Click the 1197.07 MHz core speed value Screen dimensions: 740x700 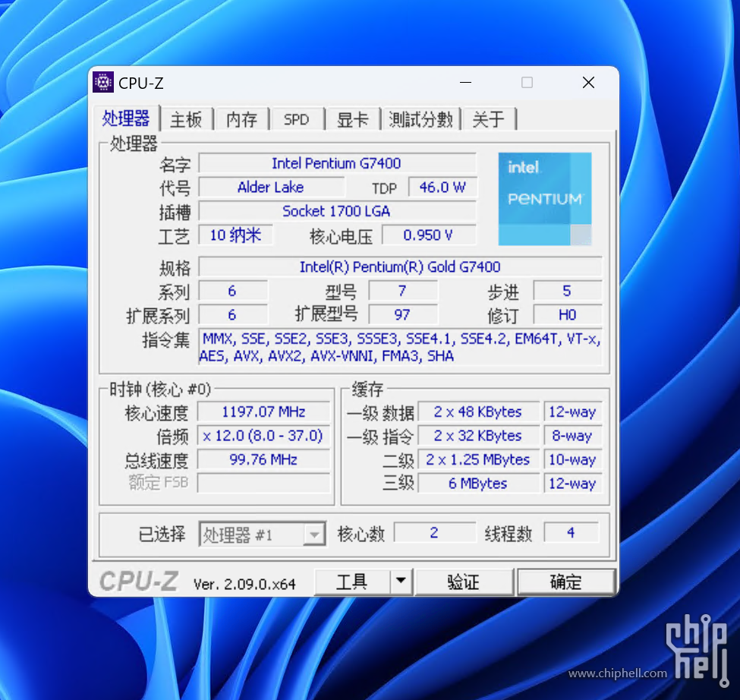pyautogui.click(x=264, y=411)
